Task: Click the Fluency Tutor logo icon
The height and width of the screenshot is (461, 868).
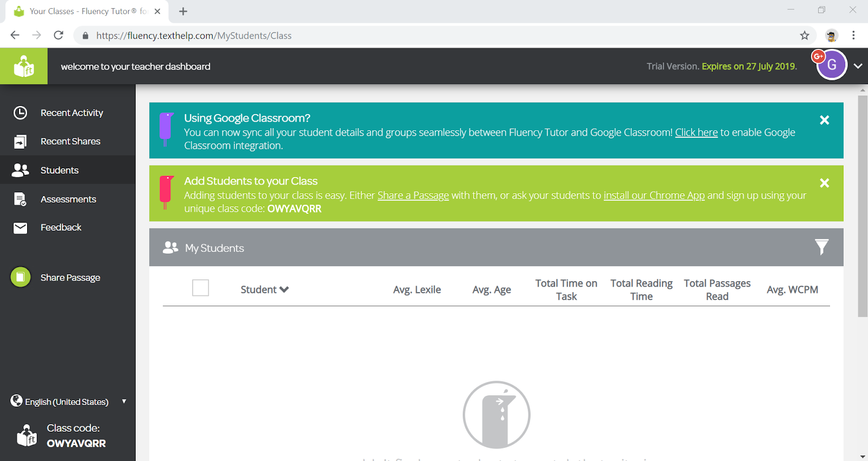Action: [24, 66]
